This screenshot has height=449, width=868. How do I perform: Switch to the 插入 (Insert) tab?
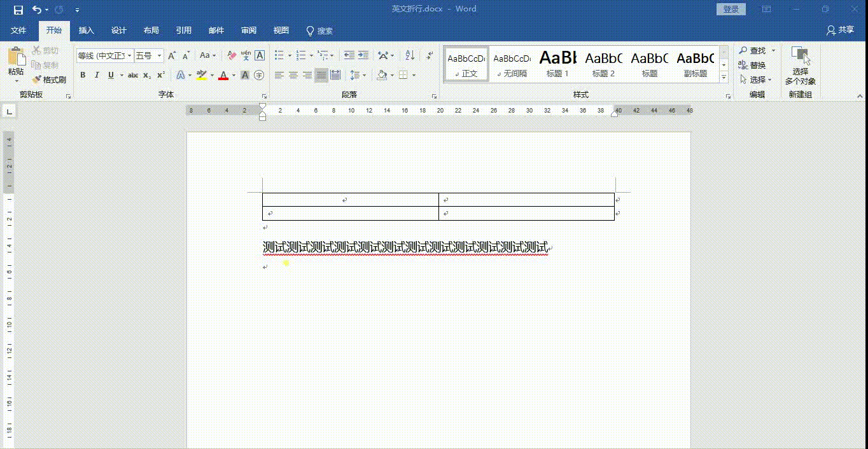(86, 31)
